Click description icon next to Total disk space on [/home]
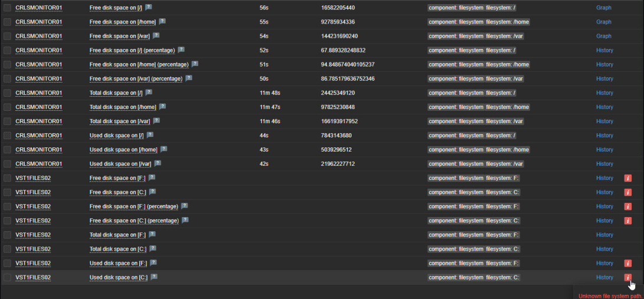 (x=163, y=106)
